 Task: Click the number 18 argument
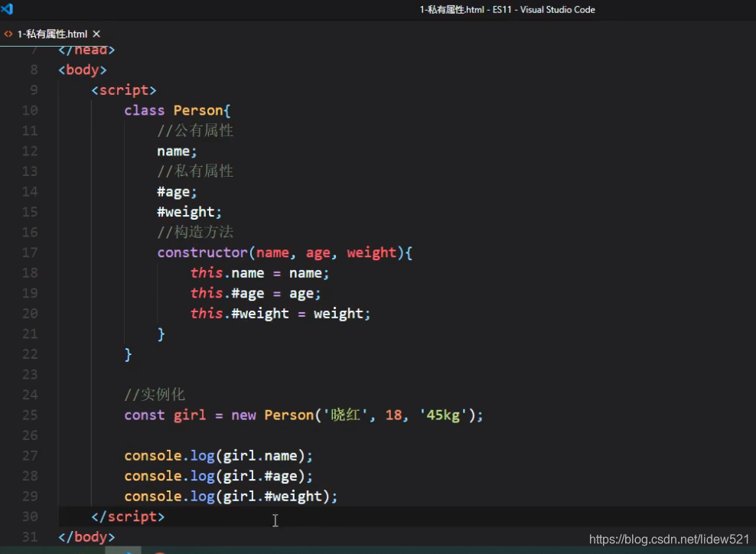(393, 415)
